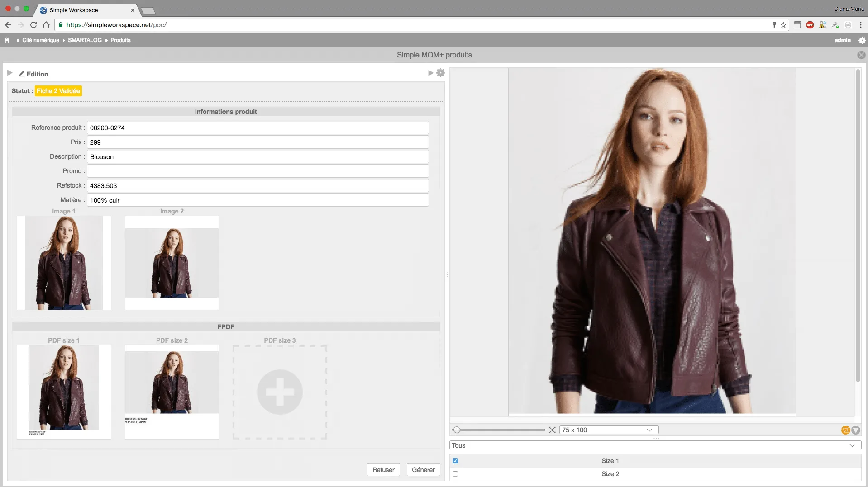Screen dimensions: 868x487
Task: Open the 75 x 100 size dropdown
Action: (x=609, y=430)
